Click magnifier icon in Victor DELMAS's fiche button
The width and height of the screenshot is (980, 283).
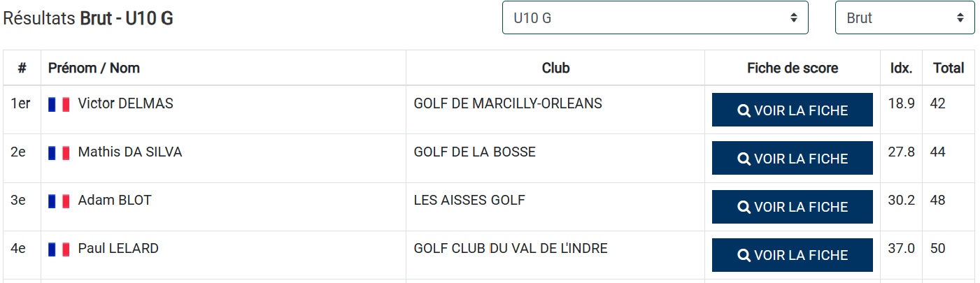click(x=744, y=110)
